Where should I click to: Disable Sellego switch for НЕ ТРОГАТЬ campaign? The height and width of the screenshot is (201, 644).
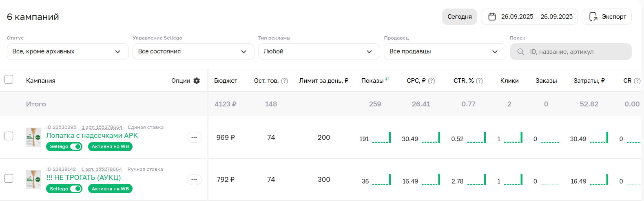pos(76,189)
